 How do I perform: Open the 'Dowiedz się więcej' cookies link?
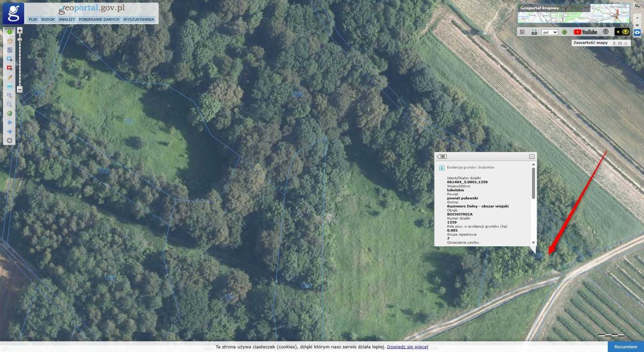pos(408,346)
